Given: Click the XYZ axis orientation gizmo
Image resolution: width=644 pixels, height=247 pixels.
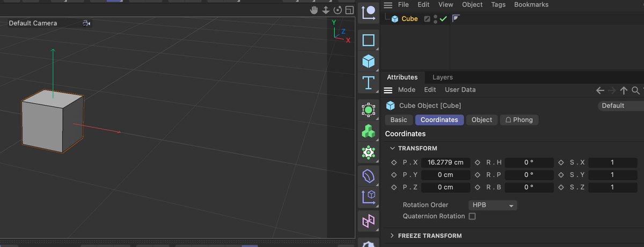Looking at the screenshot, I should click(340, 32).
